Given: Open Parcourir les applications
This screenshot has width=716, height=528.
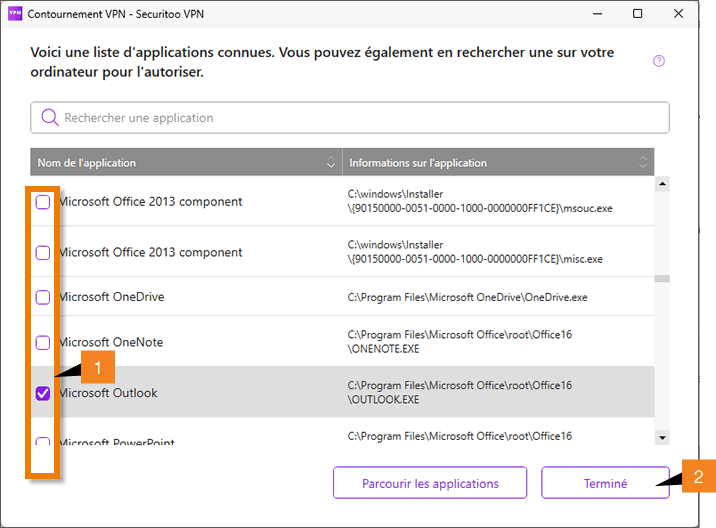Looking at the screenshot, I should [430, 483].
